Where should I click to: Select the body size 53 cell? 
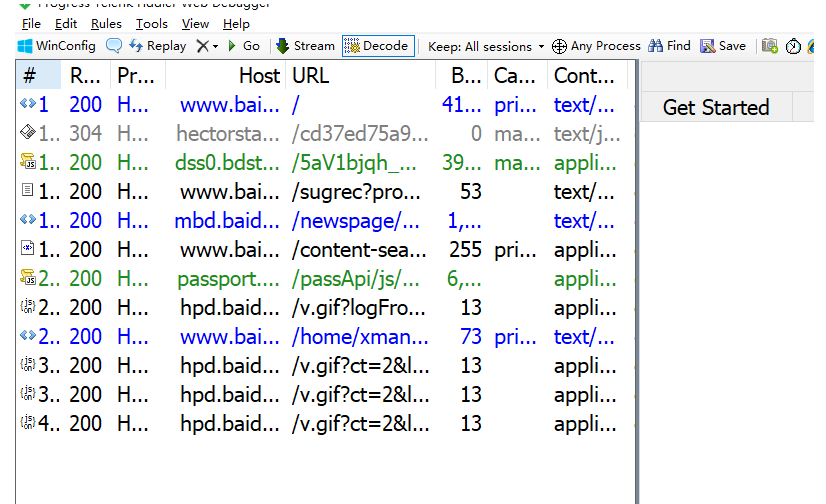click(x=471, y=192)
